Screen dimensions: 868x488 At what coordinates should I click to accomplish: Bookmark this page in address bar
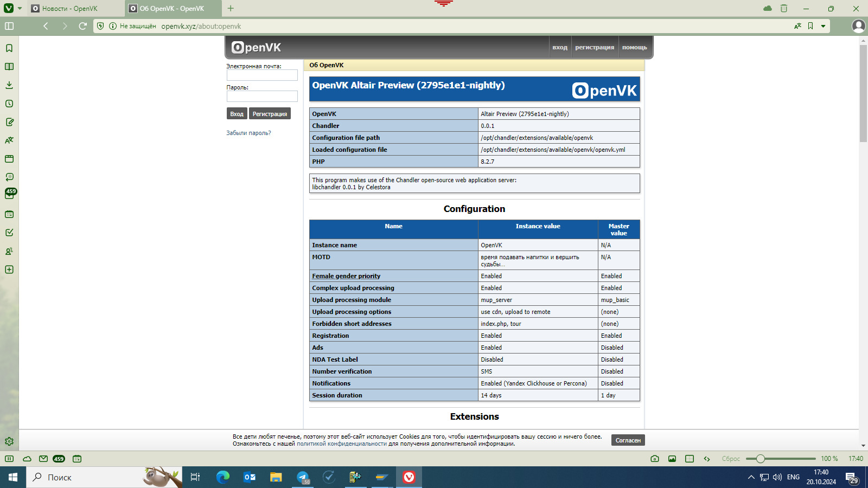[810, 26]
